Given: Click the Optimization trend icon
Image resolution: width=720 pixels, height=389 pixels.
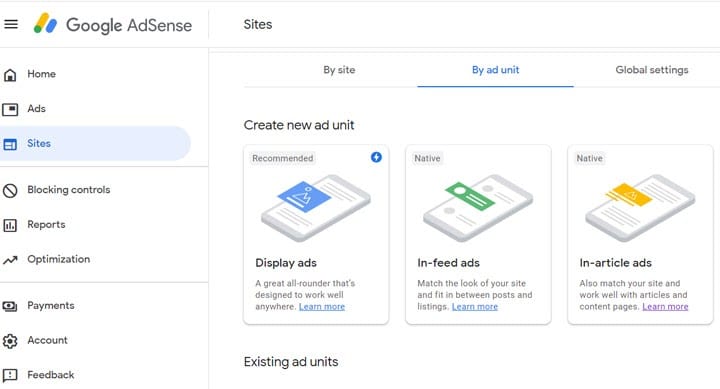Looking at the screenshot, I should tap(10, 260).
